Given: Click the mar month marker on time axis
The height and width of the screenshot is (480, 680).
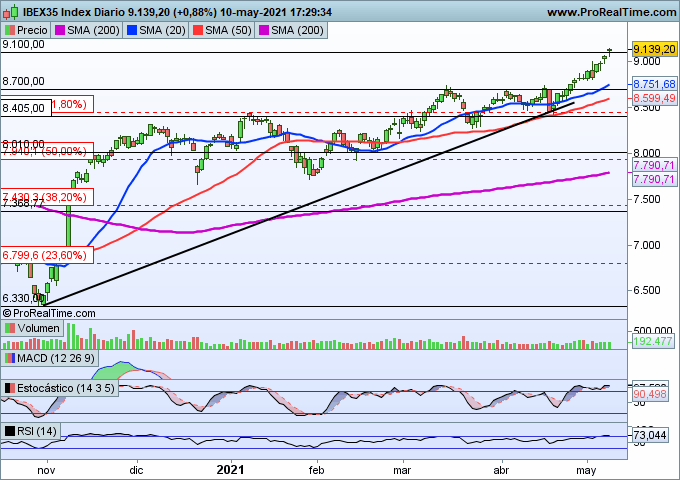Looking at the screenshot, I should tap(402, 470).
